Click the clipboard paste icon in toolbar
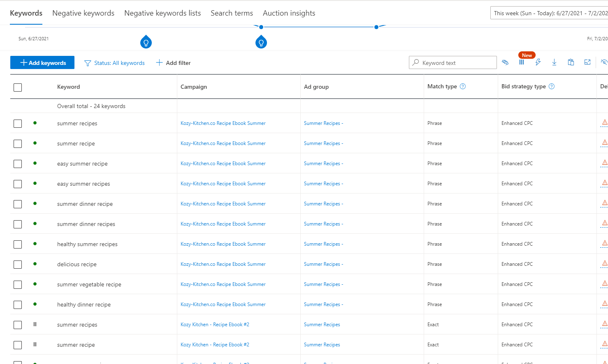This screenshot has height=364, width=608. coord(571,62)
